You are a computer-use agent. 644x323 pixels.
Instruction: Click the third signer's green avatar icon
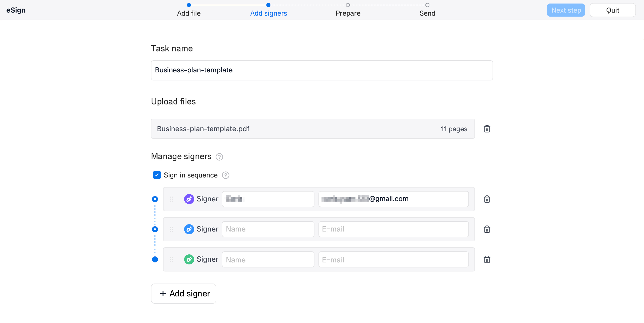pyautogui.click(x=189, y=259)
